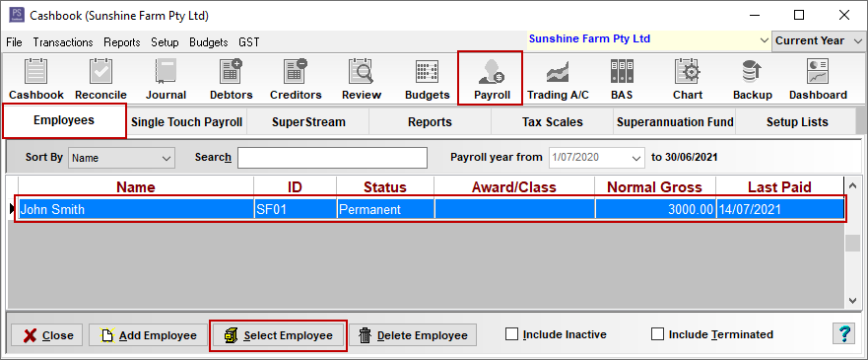Image resolution: width=868 pixels, height=360 pixels.
Task: Open the Transactions menu
Action: (x=62, y=42)
